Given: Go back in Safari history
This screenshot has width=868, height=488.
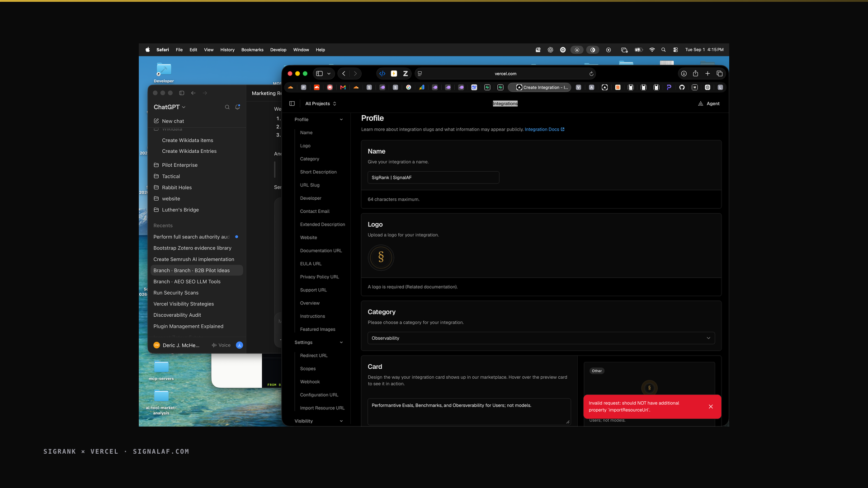Looking at the screenshot, I should (x=344, y=74).
